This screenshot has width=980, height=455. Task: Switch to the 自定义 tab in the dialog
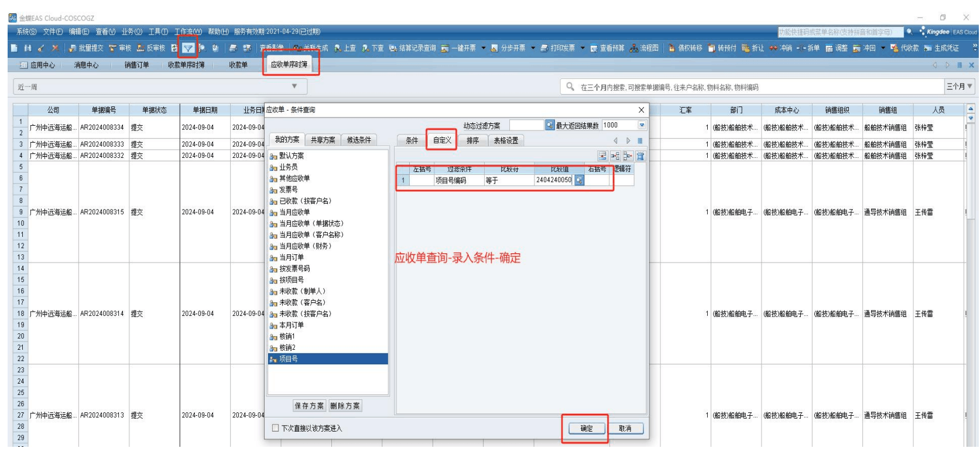point(442,140)
